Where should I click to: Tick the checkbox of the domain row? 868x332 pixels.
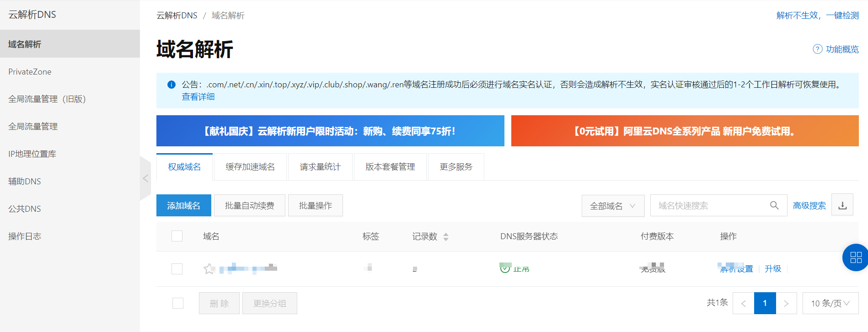[177, 268]
